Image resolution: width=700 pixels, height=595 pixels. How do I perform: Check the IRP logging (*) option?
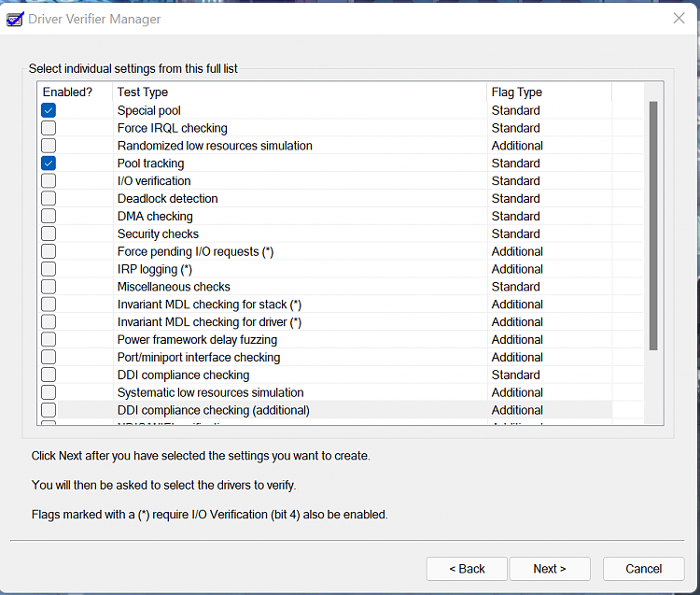pyautogui.click(x=49, y=269)
